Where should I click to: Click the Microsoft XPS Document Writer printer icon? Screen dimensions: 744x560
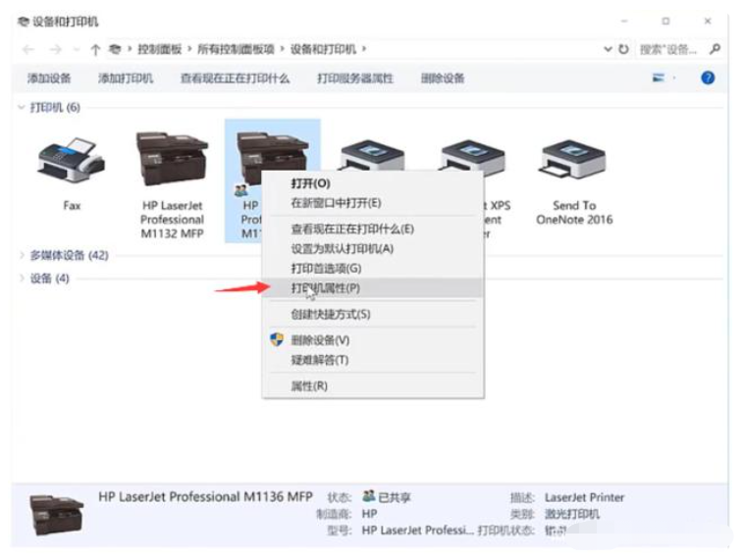(x=473, y=159)
